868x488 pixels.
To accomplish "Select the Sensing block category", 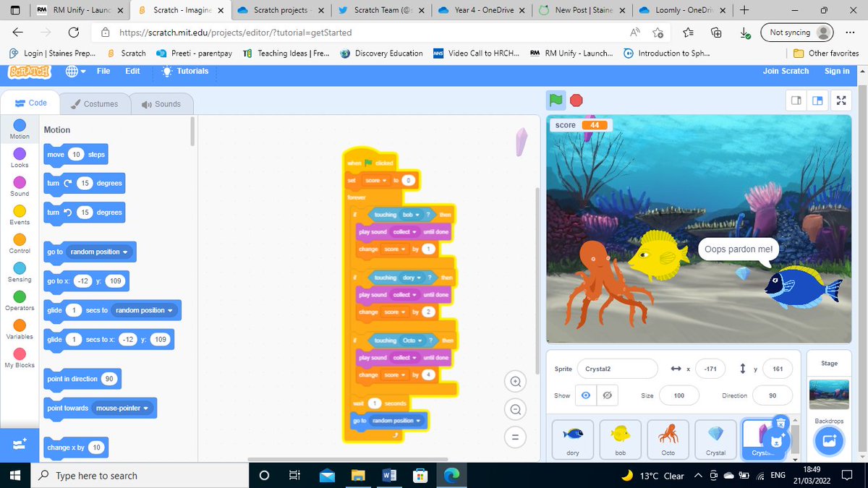I will click(20, 273).
